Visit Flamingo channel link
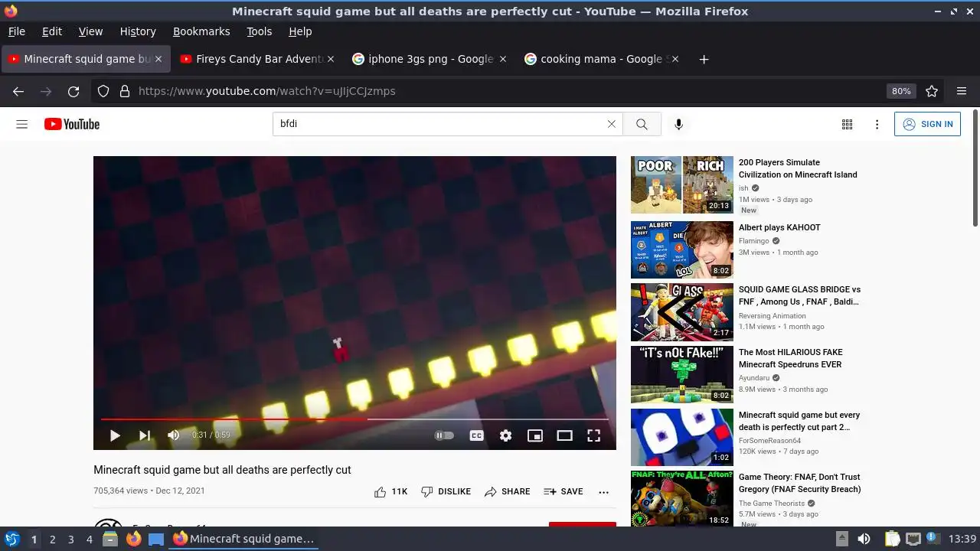980x551 pixels. [754, 240]
